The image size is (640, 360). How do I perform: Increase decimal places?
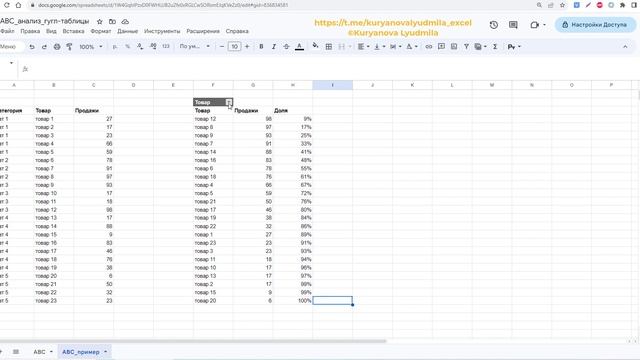click(x=153, y=47)
